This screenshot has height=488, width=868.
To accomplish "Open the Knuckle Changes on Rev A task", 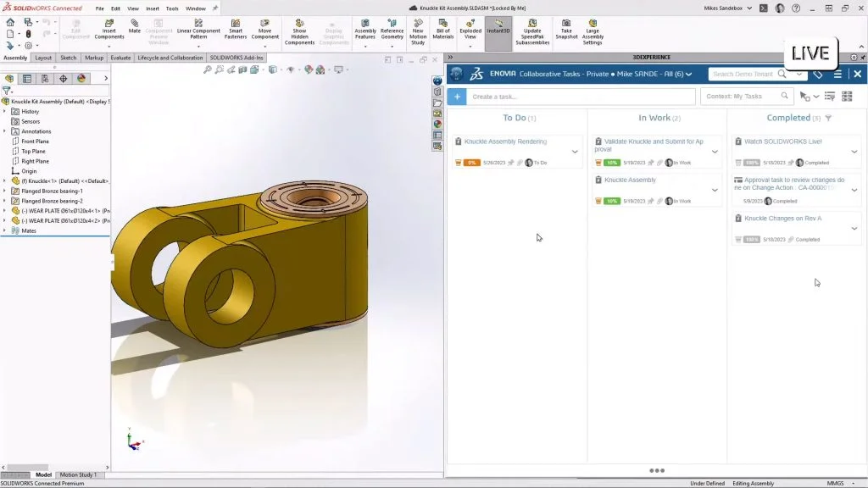I will (x=782, y=219).
